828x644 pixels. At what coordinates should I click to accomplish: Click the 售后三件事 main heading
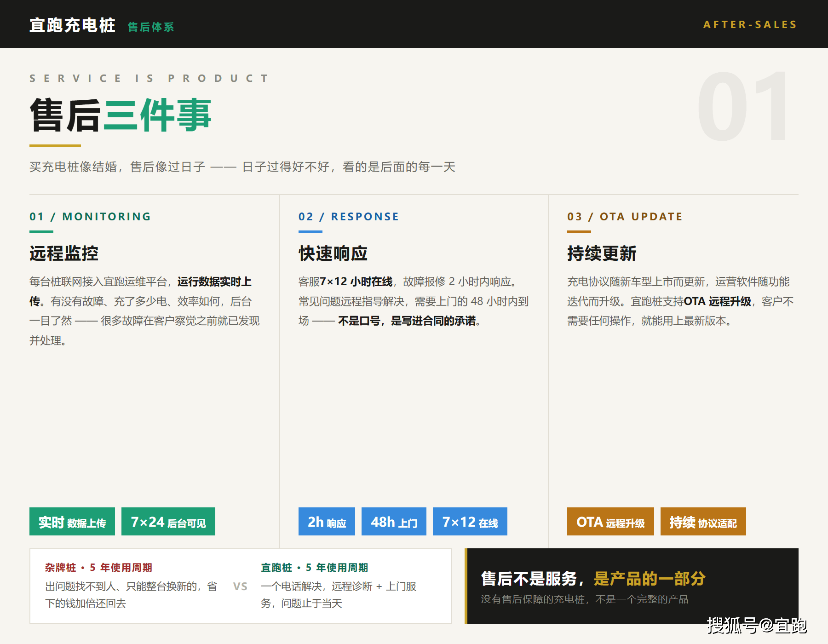121,115
